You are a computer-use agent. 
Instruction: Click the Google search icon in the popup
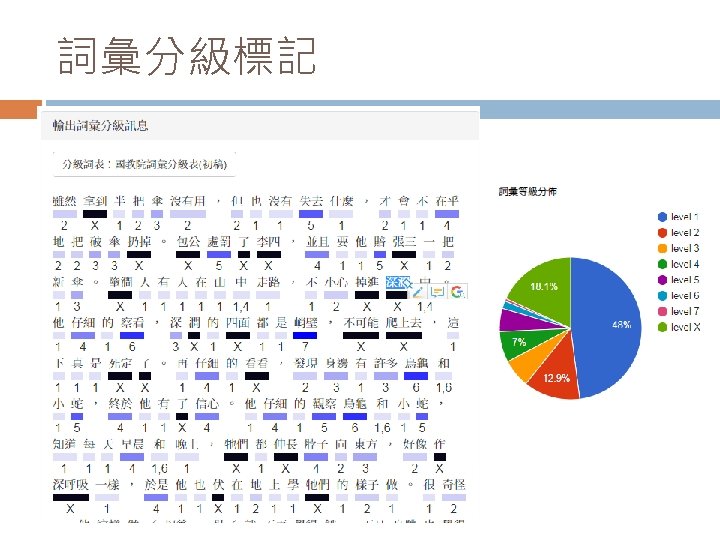[x=457, y=292]
